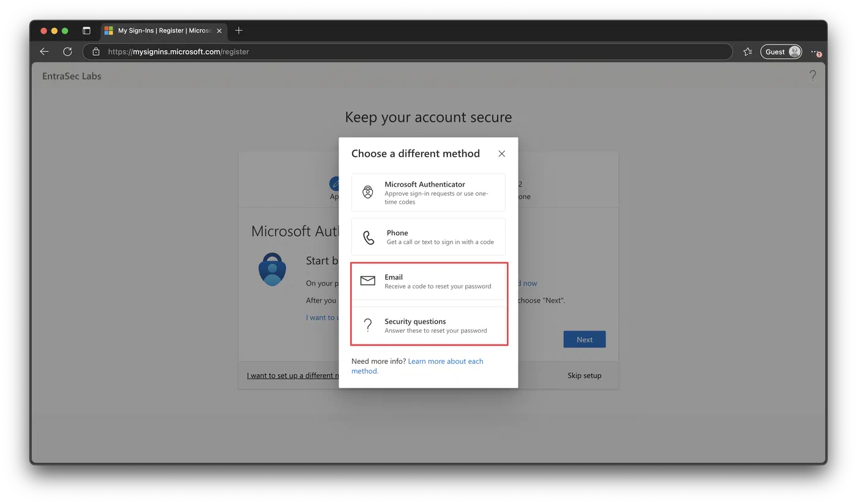Select the Phone method option
This screenshot has height=504, width=857.
coord(428,237)
